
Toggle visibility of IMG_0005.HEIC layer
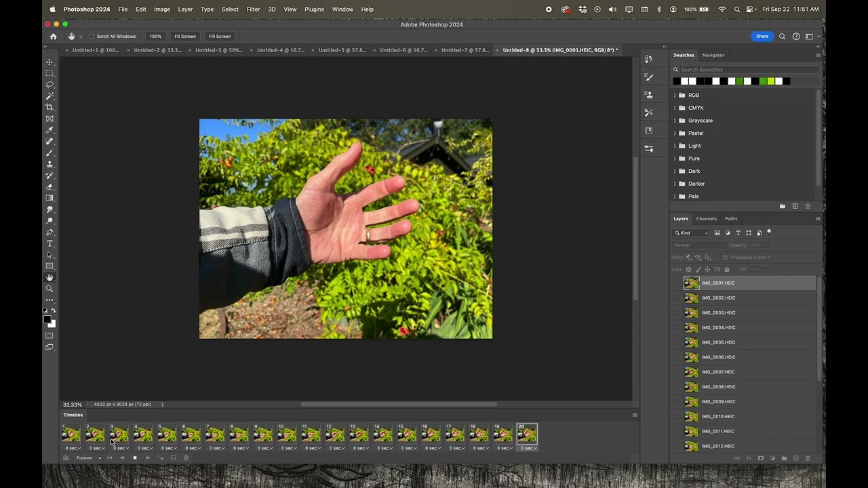675,342
